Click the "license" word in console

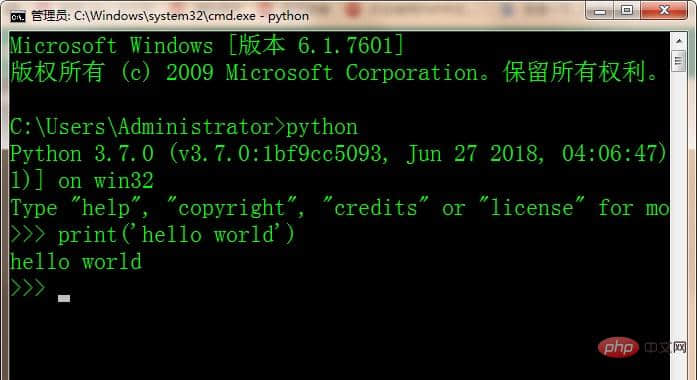(x=532, y=208)
